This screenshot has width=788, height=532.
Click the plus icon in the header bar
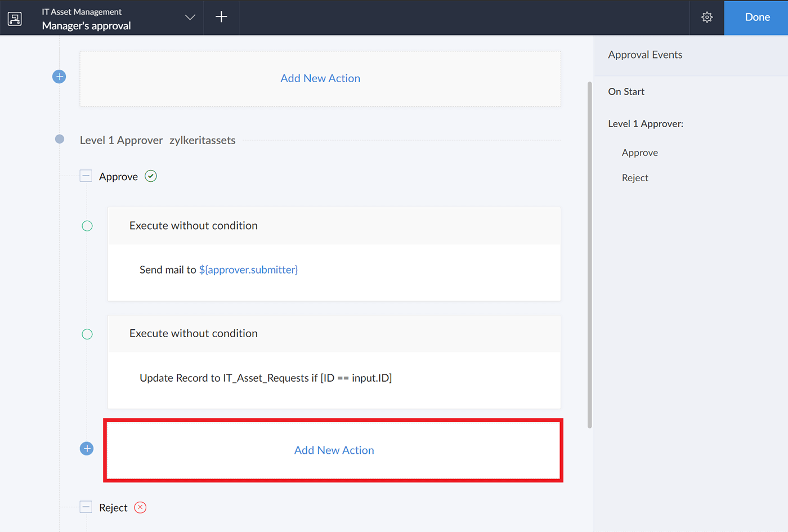point(221,17)
